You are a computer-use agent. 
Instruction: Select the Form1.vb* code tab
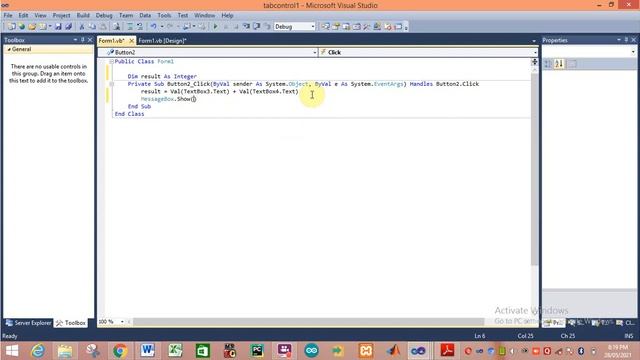click(111, 41)
